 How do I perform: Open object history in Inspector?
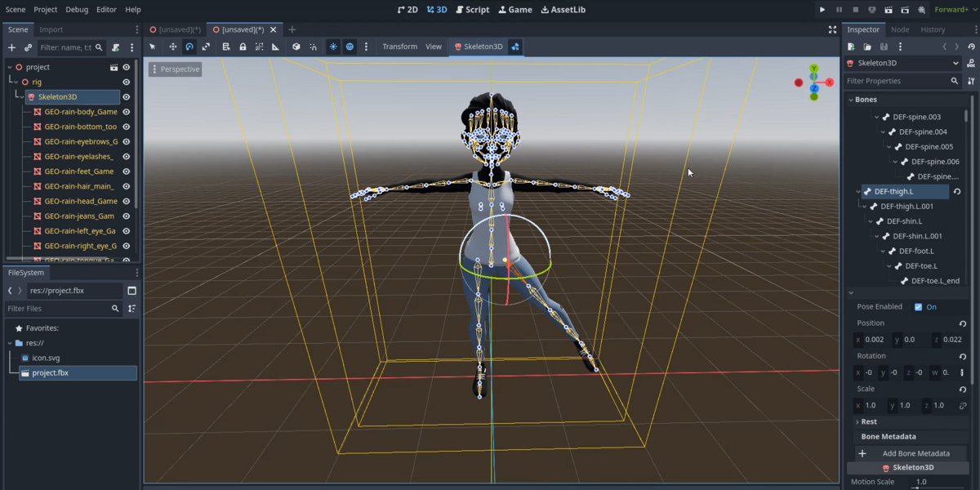click(970, 47)
